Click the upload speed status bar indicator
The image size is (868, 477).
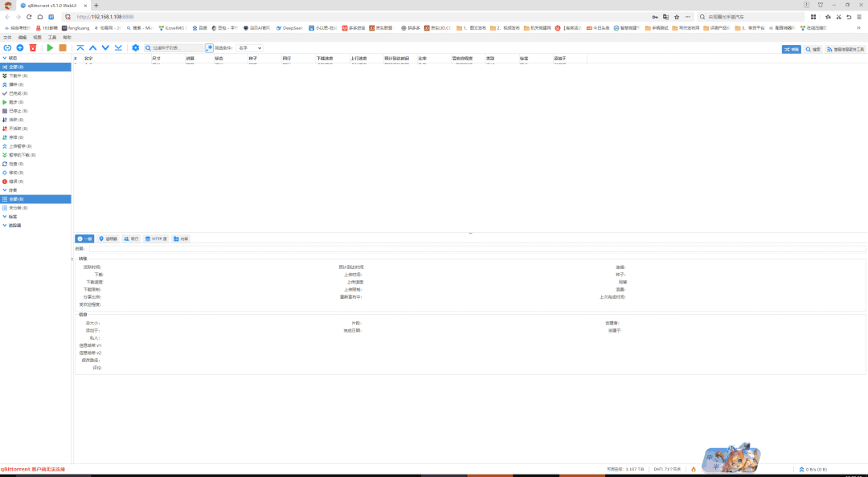(x=813, y=469)
